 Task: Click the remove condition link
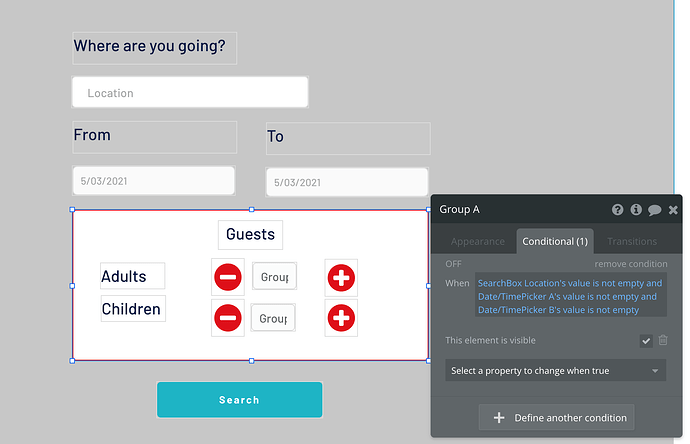click(631, 264)
